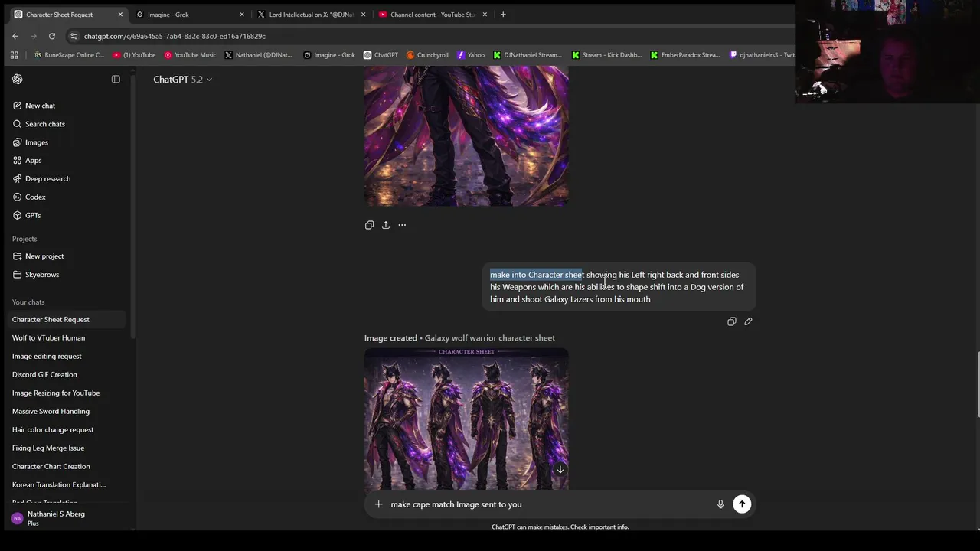Open more options three-dot menu under image
This screenshot has height=551, width=980.
pyautogui.click(x=402, y=225)
